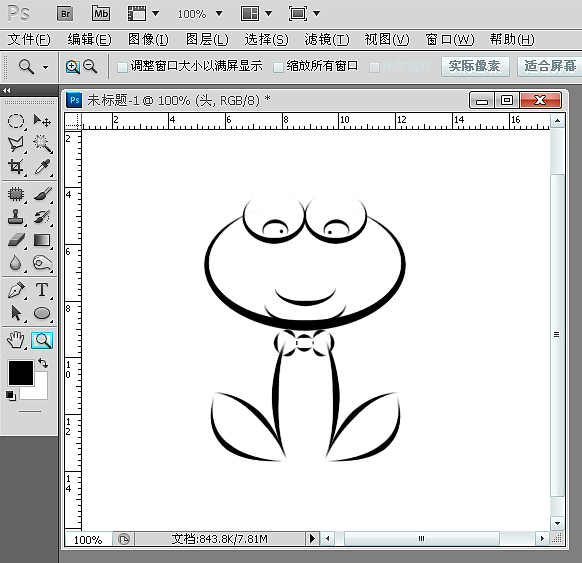Open the status bar info flyout arrow
The height and width of the screenshot is (563, 582).
pos(313,538)
